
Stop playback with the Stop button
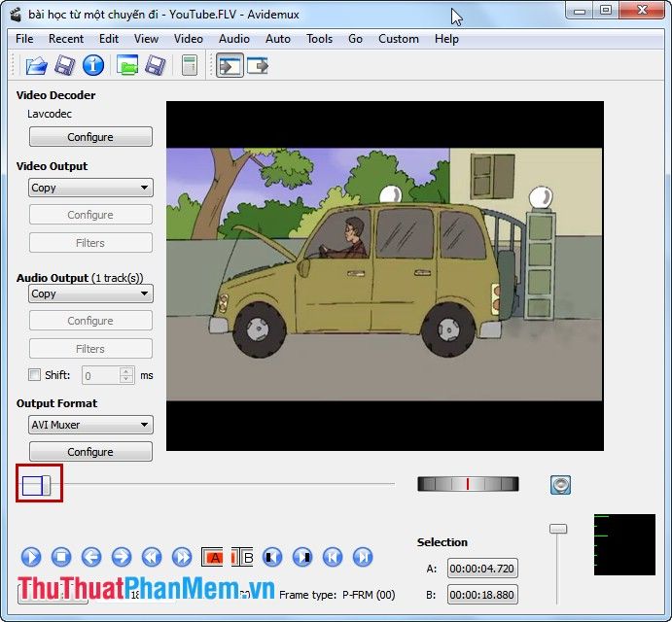[61, 557]
